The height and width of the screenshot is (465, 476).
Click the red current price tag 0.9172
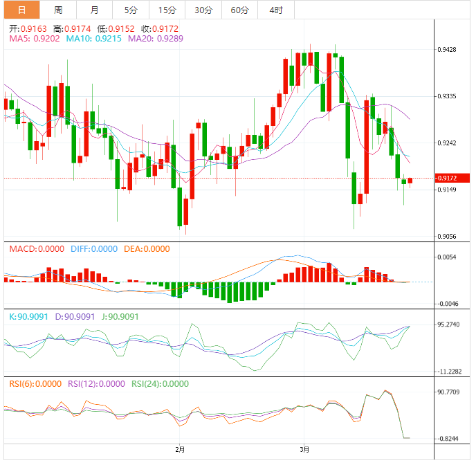(452, 178)
